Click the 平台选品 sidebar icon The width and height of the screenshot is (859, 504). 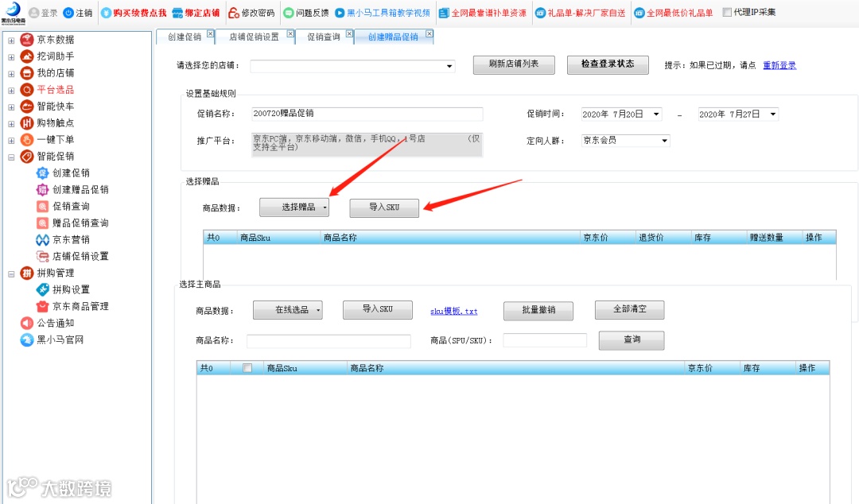27,89
